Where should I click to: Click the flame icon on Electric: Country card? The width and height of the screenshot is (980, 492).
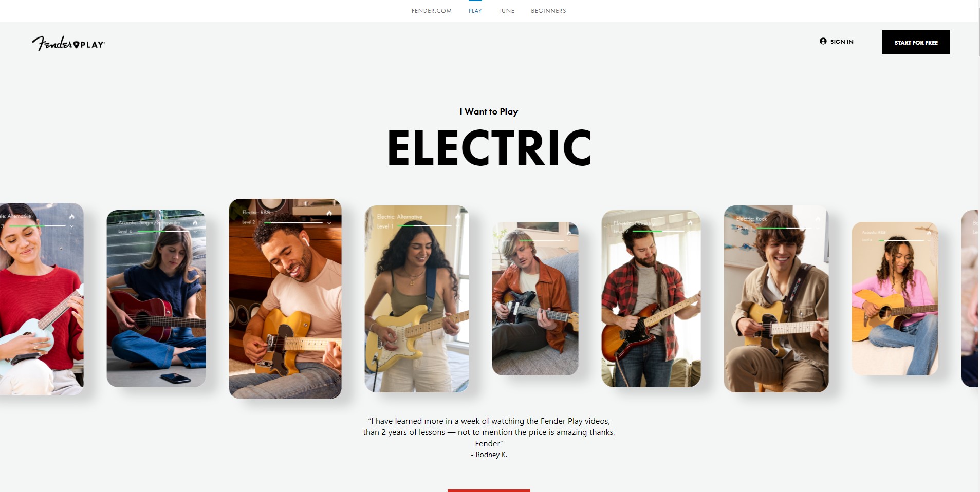pos(690,222)
